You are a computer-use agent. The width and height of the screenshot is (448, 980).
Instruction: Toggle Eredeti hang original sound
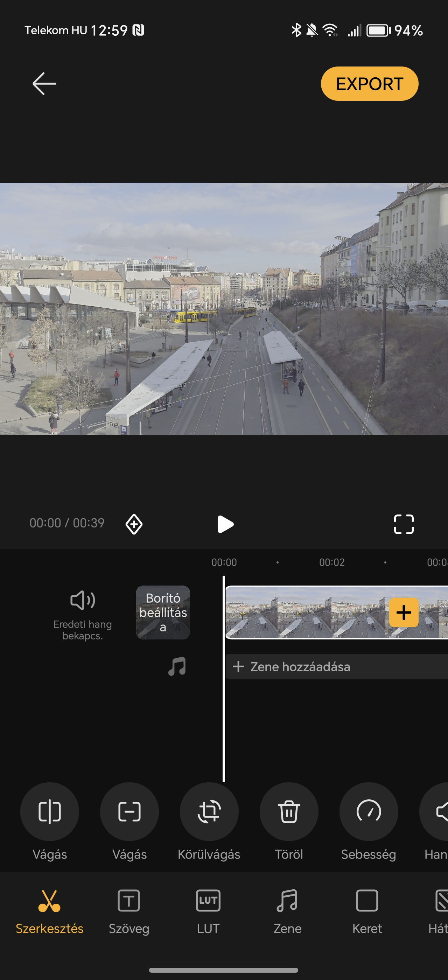(x=83, y=615)
